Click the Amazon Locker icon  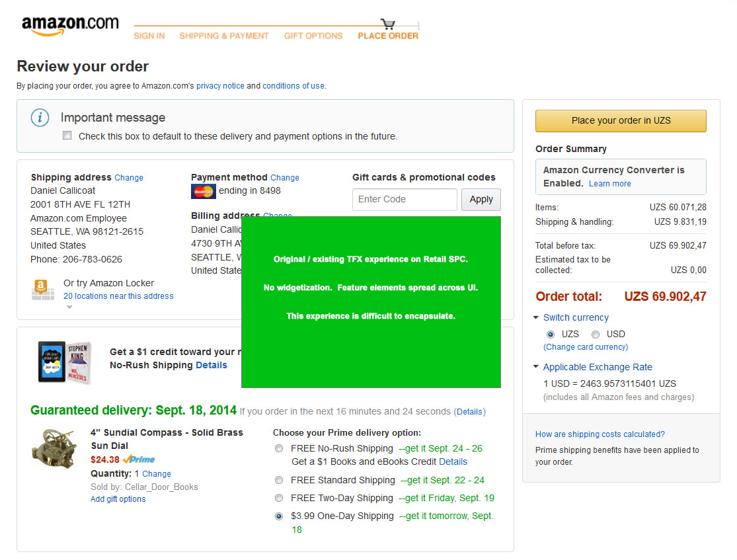click(x=43, y=290)
